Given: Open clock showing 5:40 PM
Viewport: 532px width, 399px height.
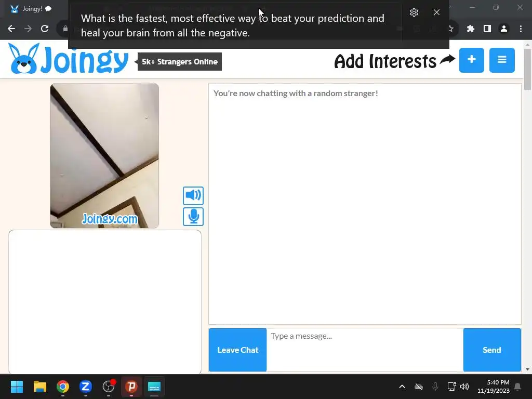Looking at the screenshot, I should 494,387.
